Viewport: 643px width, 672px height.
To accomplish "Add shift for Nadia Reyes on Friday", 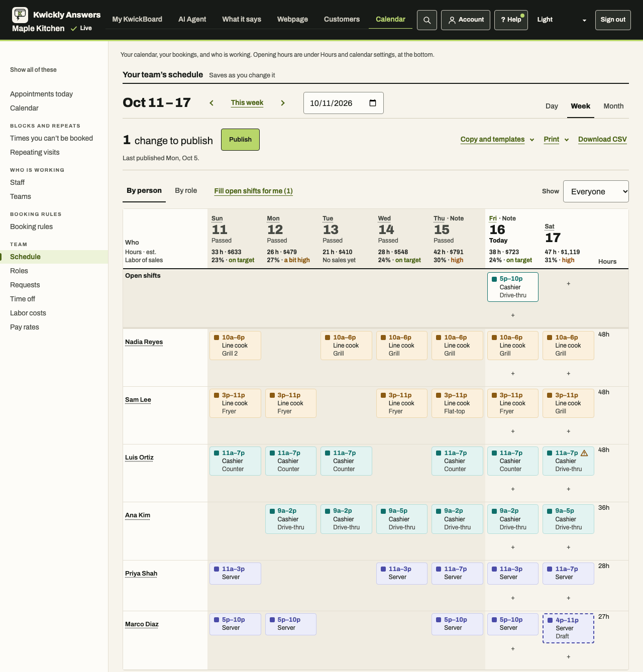I will [x=513, y=374].
